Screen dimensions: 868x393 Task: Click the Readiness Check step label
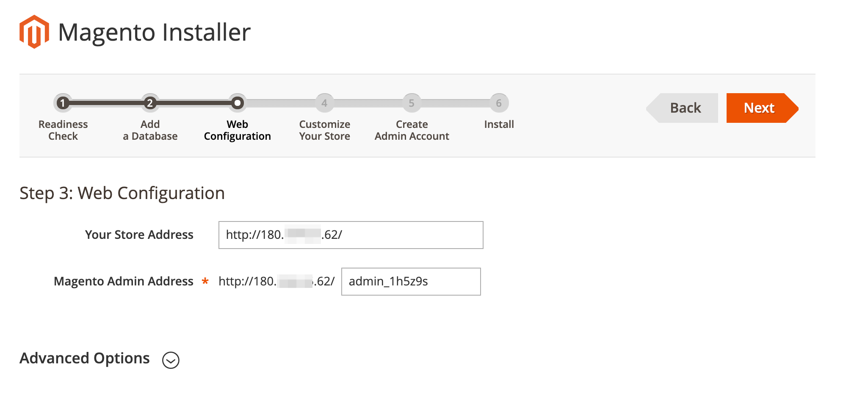coord(63,130)
